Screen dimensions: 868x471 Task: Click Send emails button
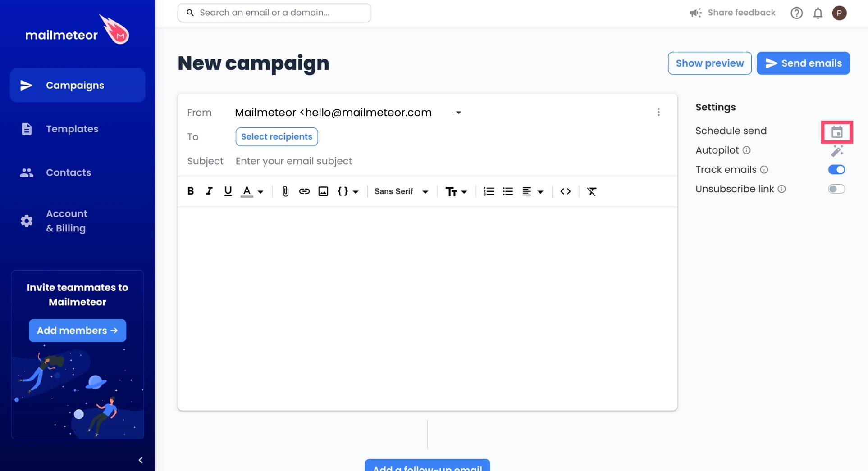(803, 63)
